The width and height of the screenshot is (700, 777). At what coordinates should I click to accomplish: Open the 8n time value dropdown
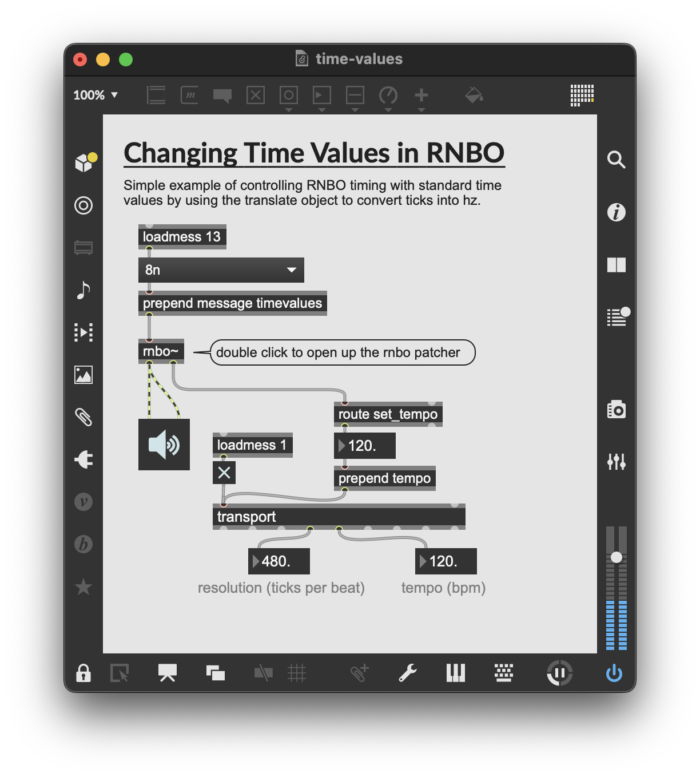(221, 269)
